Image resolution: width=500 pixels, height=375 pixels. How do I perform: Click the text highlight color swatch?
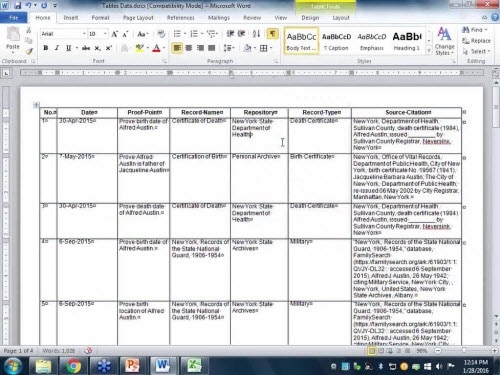[x=140, y=48]
